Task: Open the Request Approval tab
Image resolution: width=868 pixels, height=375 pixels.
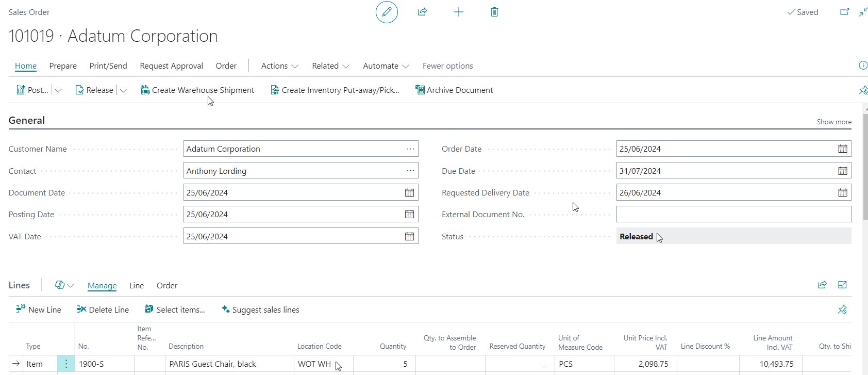Action: pyautogui.click(x=172, y=66)
